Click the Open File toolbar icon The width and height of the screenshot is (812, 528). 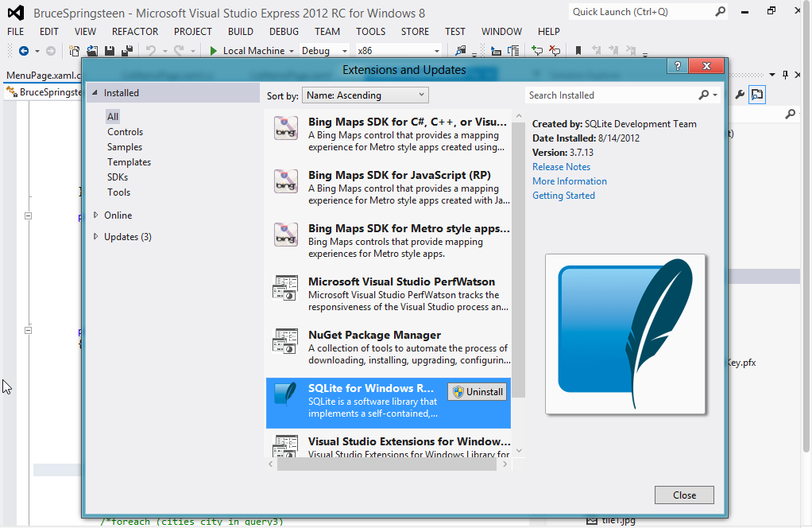point(92,51)
